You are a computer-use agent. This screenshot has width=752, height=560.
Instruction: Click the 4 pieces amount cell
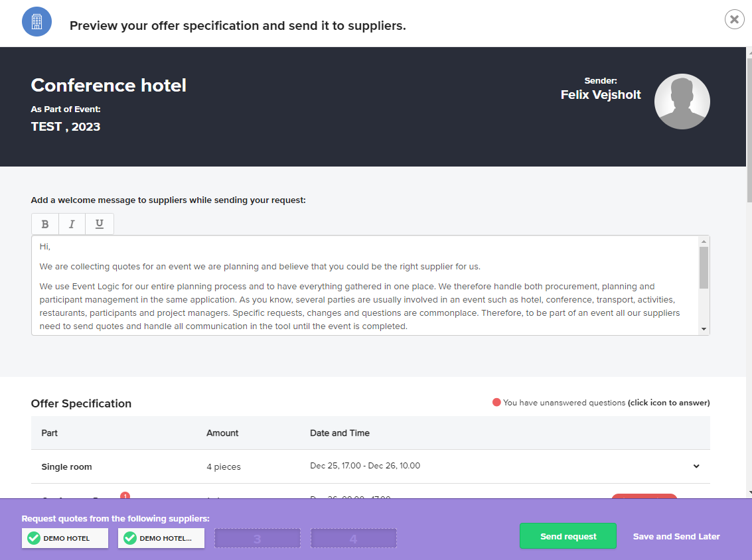tap(224, 466)
